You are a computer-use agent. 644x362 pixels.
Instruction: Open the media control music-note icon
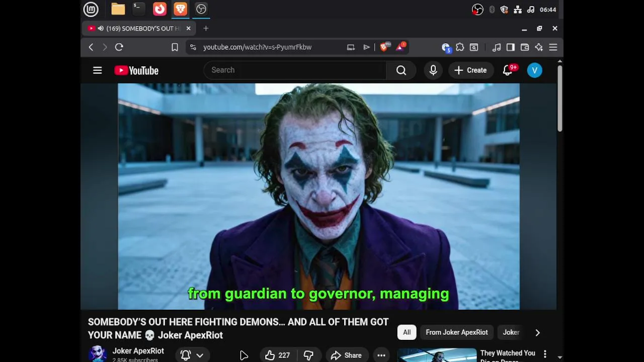click(497, 47)
